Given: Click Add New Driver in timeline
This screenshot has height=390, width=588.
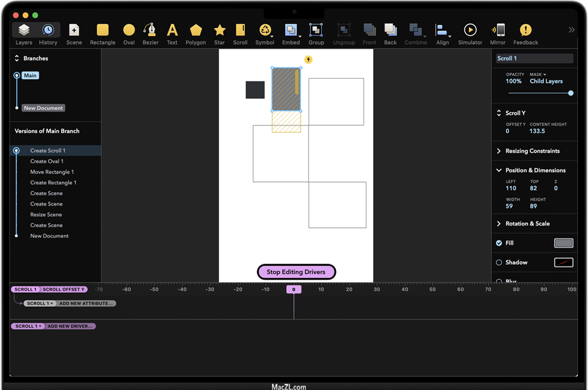Looking at the screenshot, I should tap(70, 326).
